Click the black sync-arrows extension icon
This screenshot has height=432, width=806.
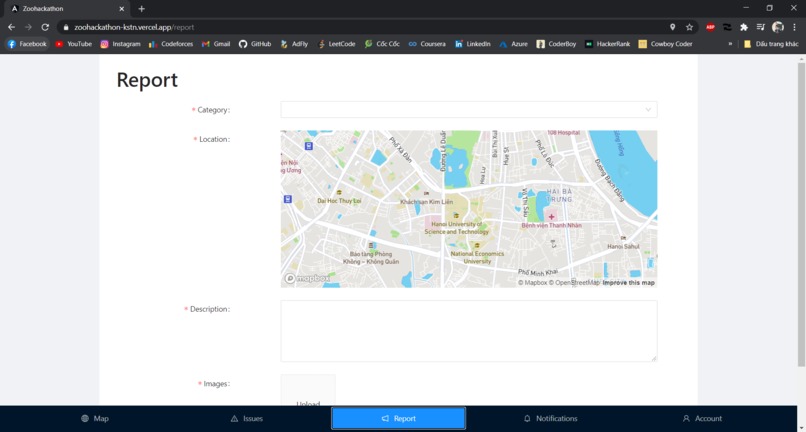pyautogui.click(x=727, y=27)
